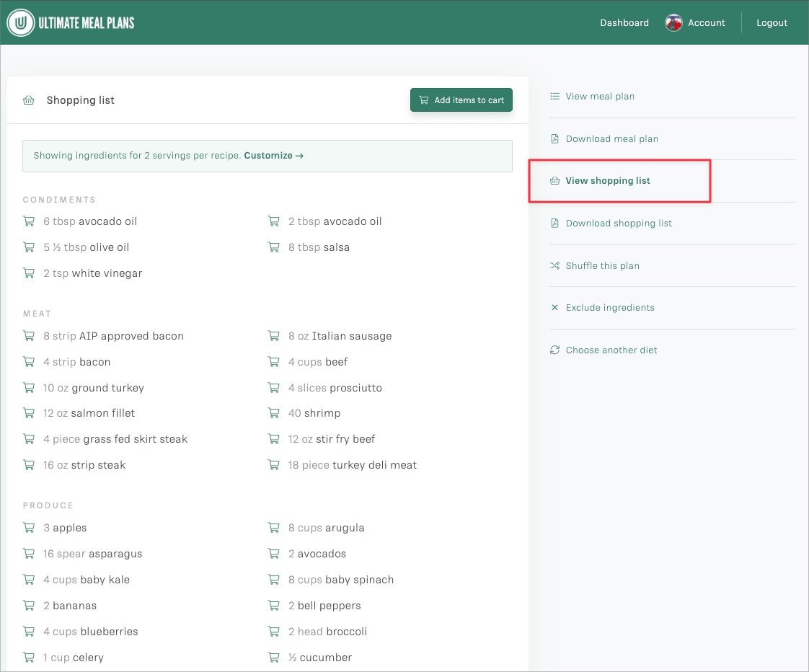The width and height of the screenshot is (809, 672).
Task: Click the '2 head broccoli' text
Action: pos(327,632)
